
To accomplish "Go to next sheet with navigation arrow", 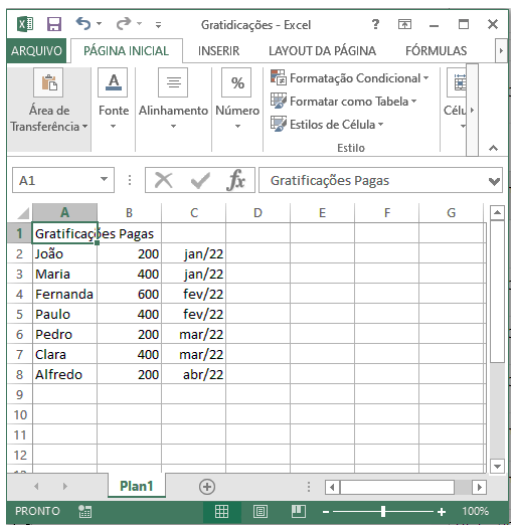I will pyautogui.click(x=65, y=486).
